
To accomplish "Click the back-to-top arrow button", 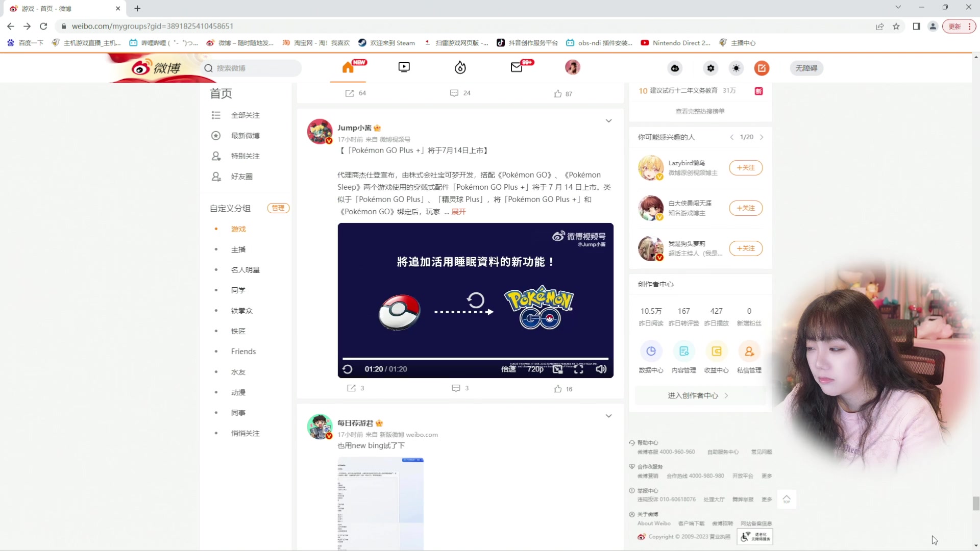I will coord(787,499).
